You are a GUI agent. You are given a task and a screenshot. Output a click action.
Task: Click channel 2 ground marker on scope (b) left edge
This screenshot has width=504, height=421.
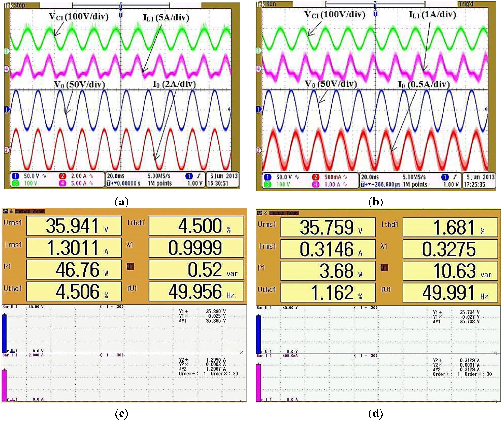(x=258, y=151)
